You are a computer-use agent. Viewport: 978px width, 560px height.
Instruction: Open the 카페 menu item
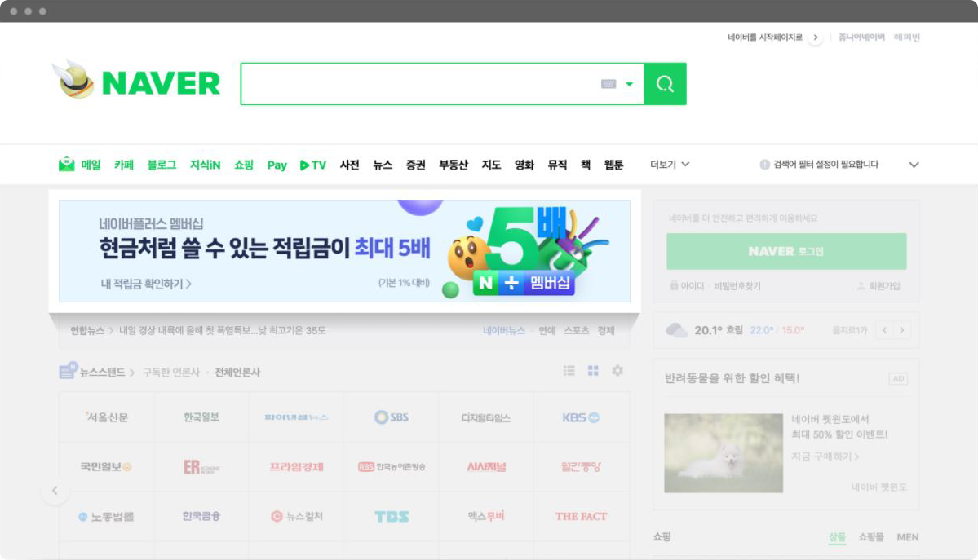tap(123, 165)
